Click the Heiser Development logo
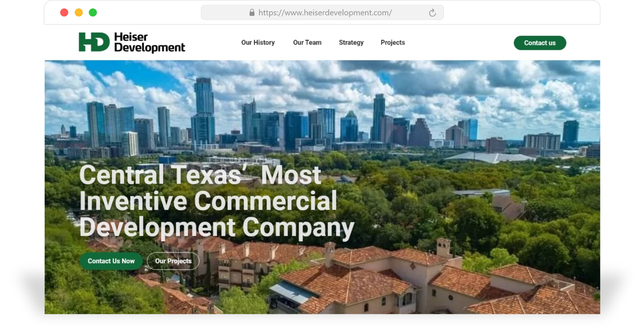Image resolution: width=644 pixels, height=333 pixels. tap(132, 43)
